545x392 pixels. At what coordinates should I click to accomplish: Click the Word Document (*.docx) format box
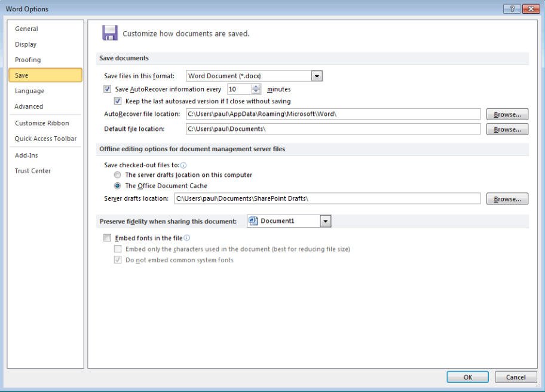(x=249, y=76)
